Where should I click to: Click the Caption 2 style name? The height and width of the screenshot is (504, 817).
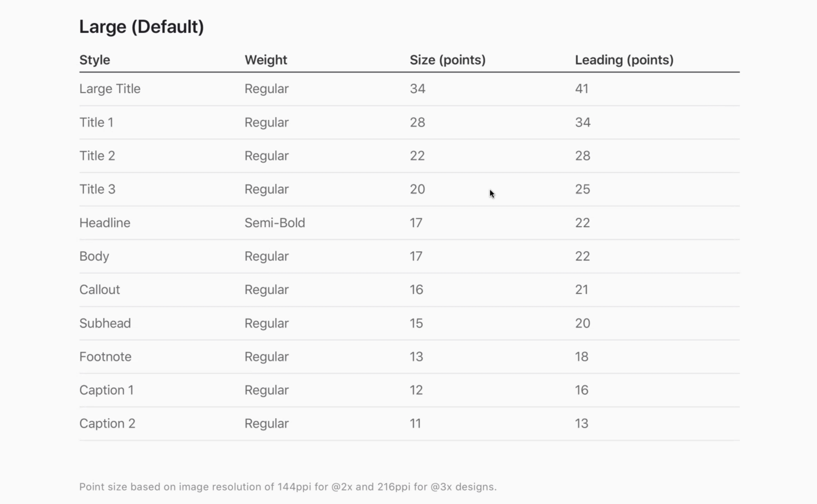107,424
